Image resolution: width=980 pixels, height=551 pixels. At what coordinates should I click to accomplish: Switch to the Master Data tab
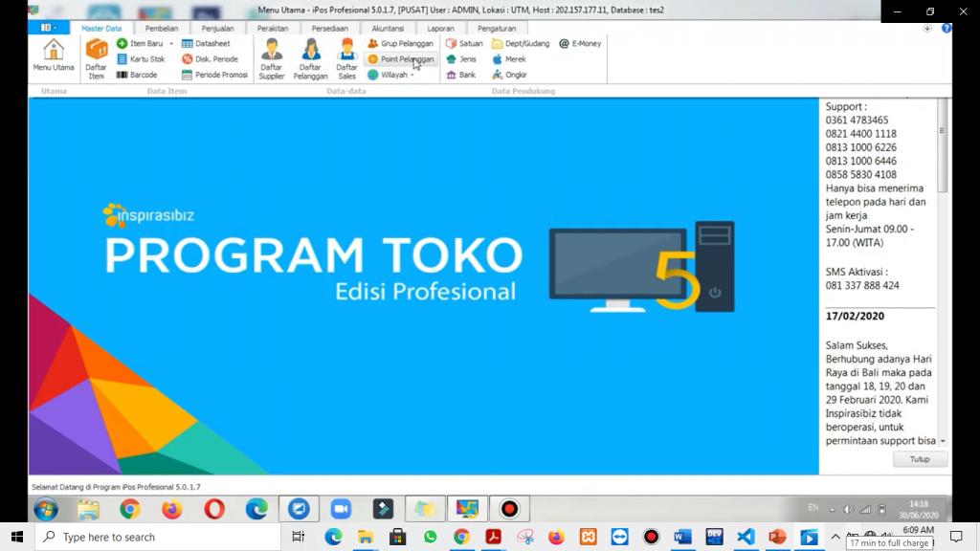(x=101, y=28)
